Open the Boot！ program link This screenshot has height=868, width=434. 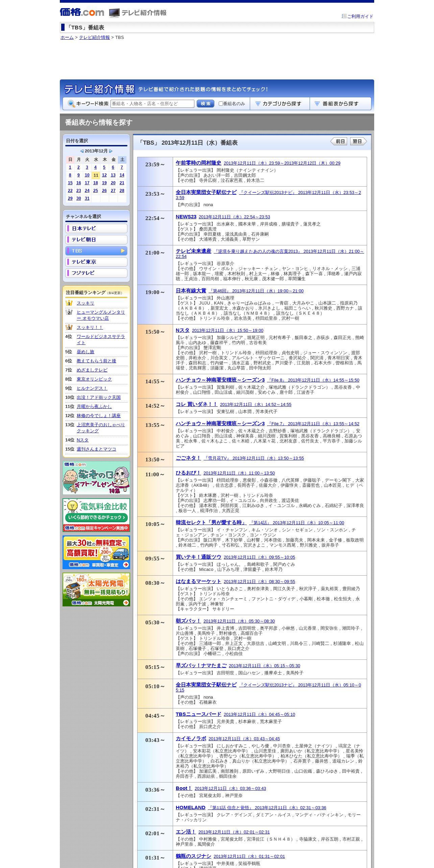pyautogui.click(x=184, y=788)
